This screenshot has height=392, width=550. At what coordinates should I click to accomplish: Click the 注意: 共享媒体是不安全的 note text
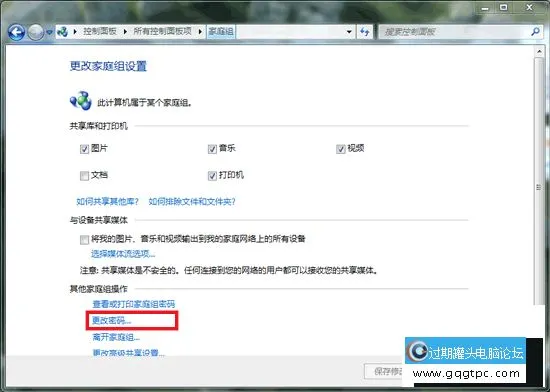tap(229, 270)
